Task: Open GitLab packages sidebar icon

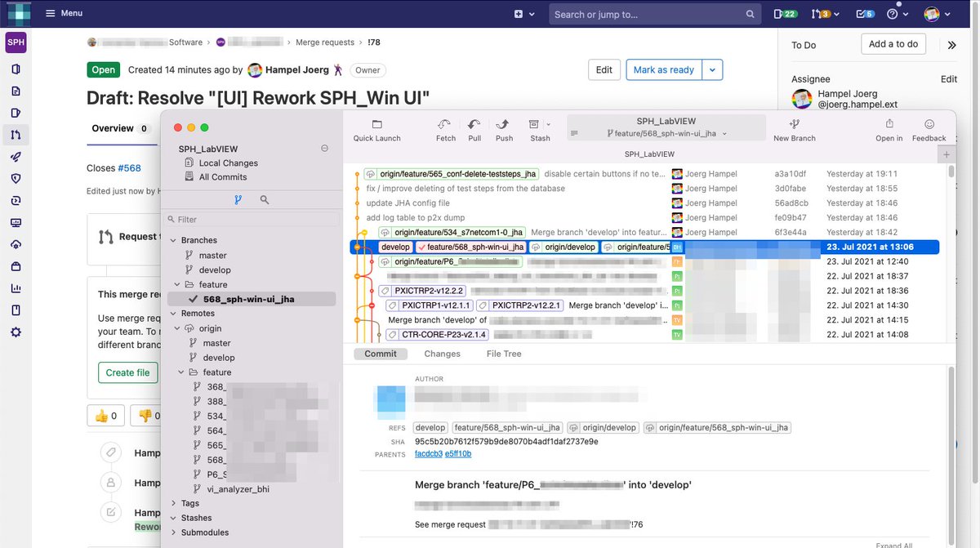Action: click(16, 266)
